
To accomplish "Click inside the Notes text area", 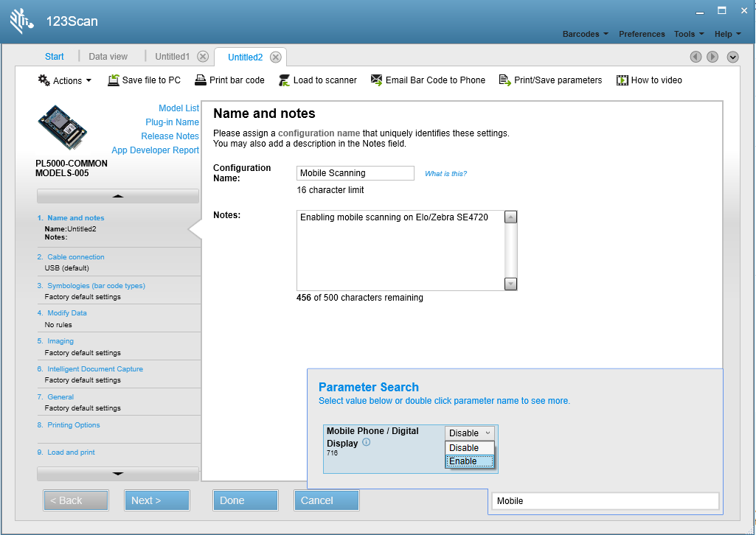I will coord(400,251).
